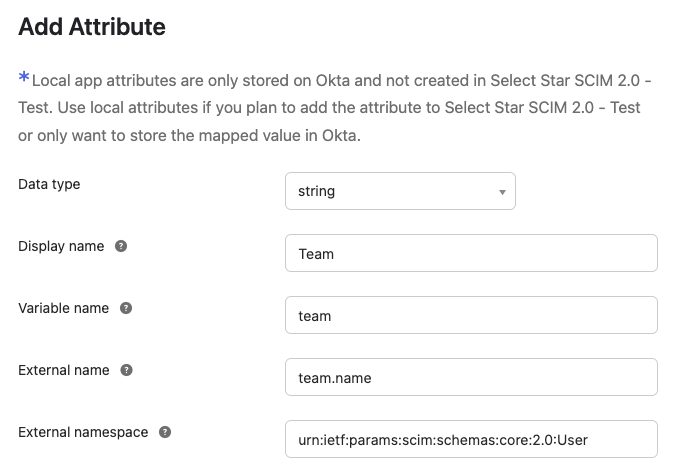Click the External namespace help icon
673x462 pixels.
click(x=165, y=432)
